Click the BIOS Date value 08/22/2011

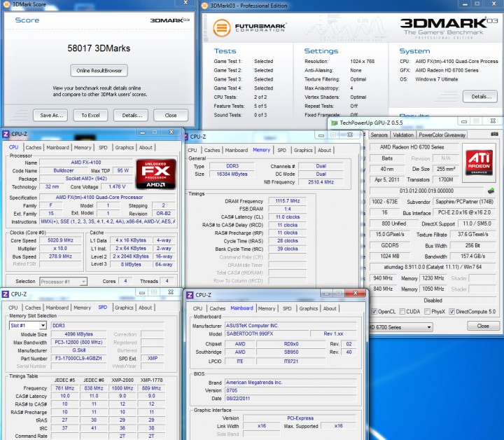point(290,398)
